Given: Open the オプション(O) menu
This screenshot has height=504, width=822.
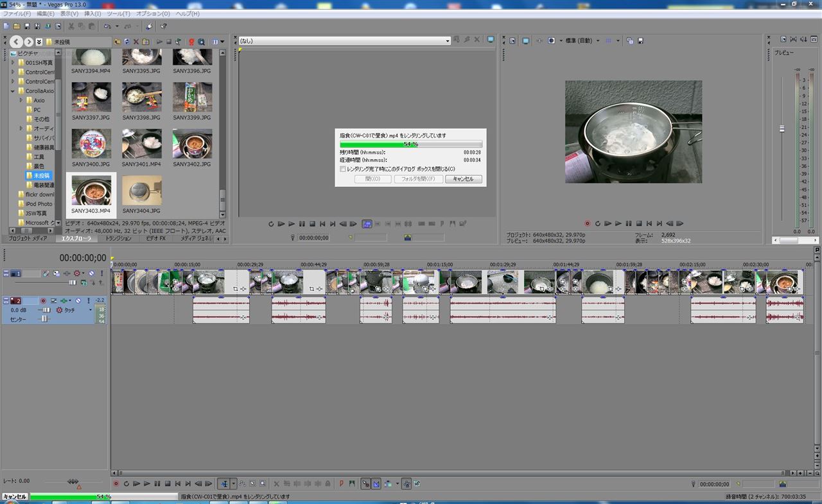Looking at the screenshot, I should pos(153,13).
